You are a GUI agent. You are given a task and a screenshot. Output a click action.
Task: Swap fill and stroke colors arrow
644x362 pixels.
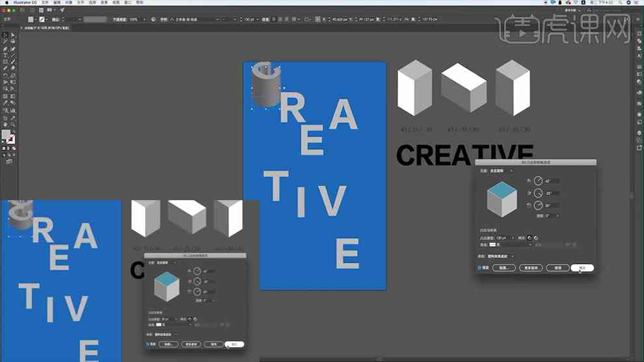click(x=14, y=132)
